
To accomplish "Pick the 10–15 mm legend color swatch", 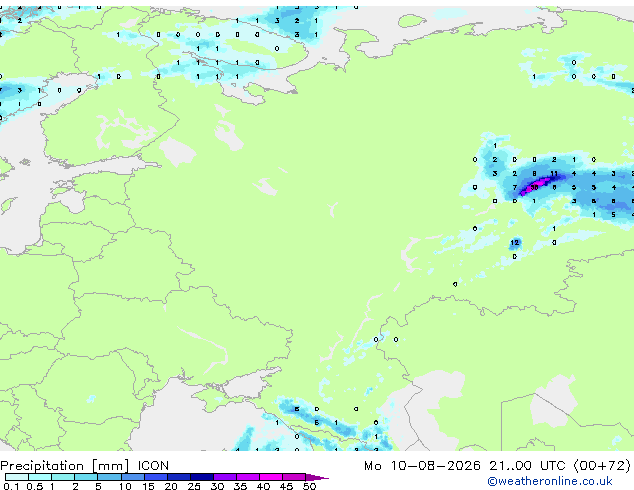I will (132, 477).
